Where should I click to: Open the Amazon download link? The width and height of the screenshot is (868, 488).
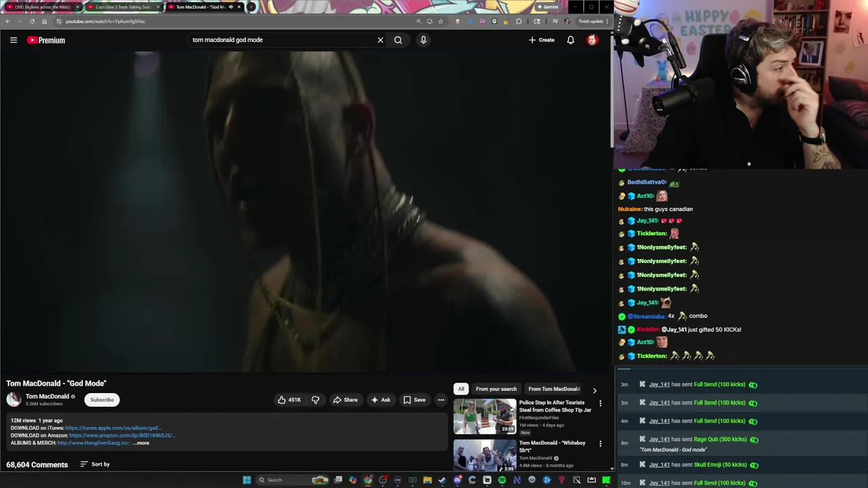(121, 435)
